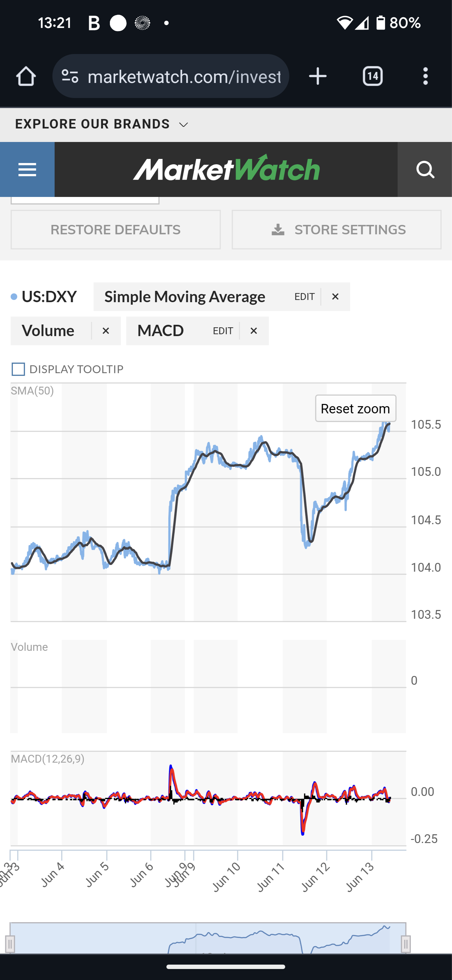Viewport: 452px width, 980px height.
Task: Grab the right range navigator handle
Action: click(406, 944)
